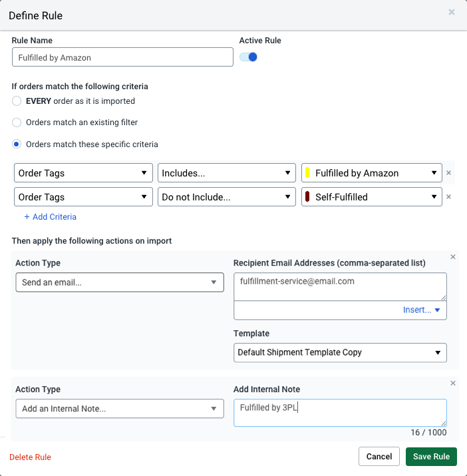Remove the Self-Fulfilled criteria row
Viewport: 467px width, 476px height.
pos(448,197)
